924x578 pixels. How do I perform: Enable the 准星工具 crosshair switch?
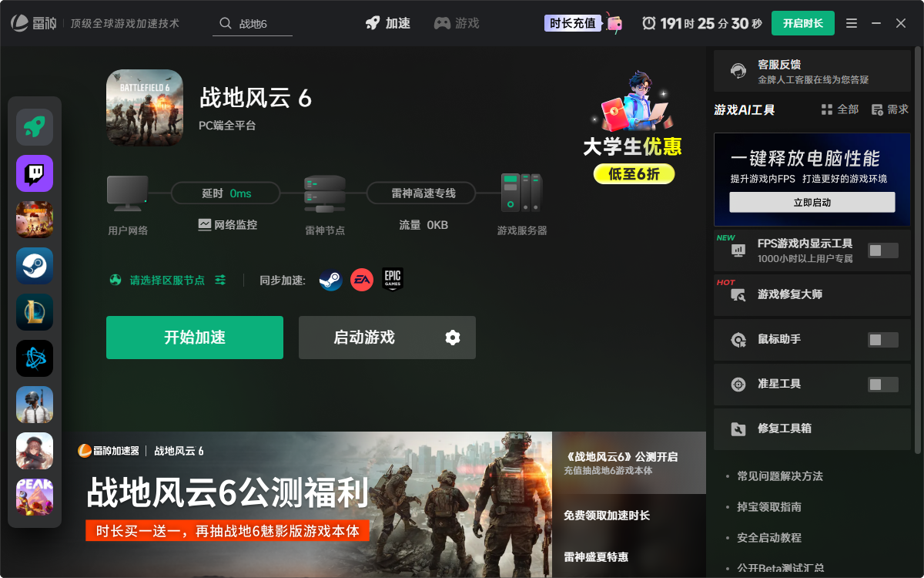pyautogui.click(x=883, y=384)
